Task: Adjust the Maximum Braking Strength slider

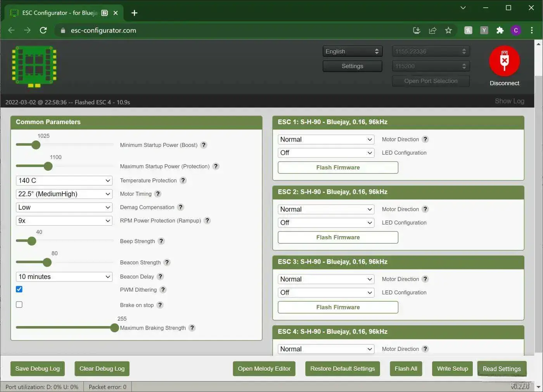Action: coord(114,328)
